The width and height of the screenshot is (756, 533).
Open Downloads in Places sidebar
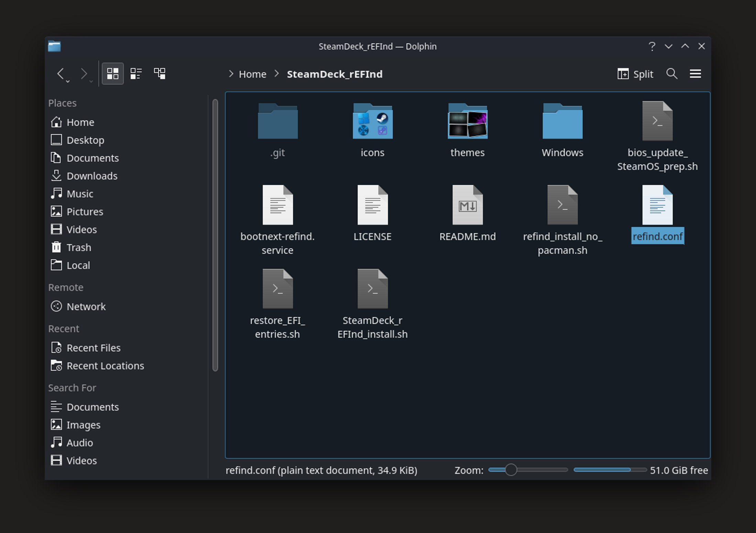click(92, 176)
